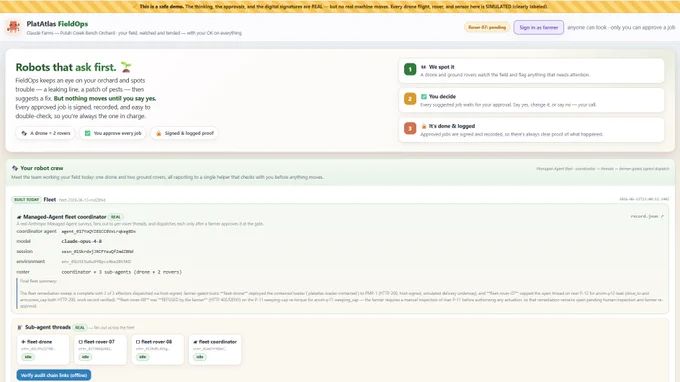Click the Rover 07 pending status badge
Image resolution: width=680 pixels, height=382 pixels.
[487, 27]
